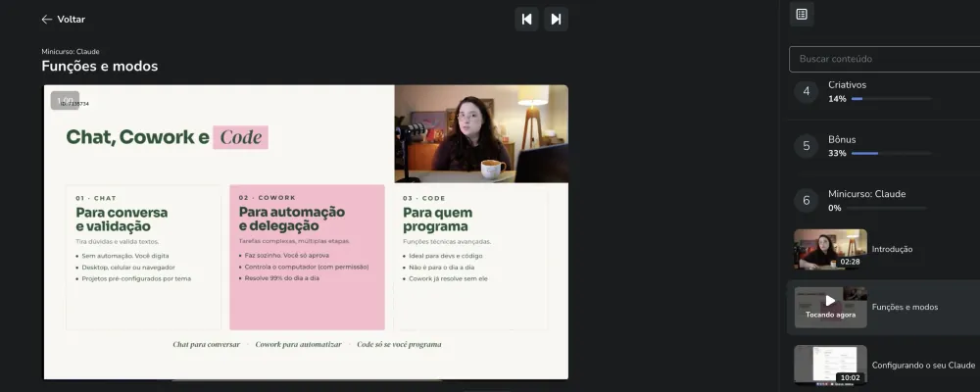Select the Introdução lesson title
This screenshot has width=980, height=392.
[892, 249]
